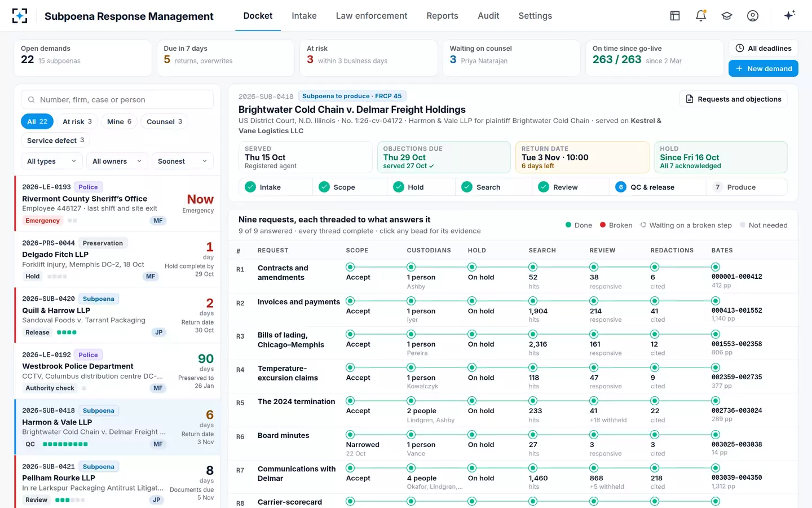The width and height of the screenshot is (812, 508).
Task: Click Search bead for Temperature-excursion claims
Action: pos(533,367)
